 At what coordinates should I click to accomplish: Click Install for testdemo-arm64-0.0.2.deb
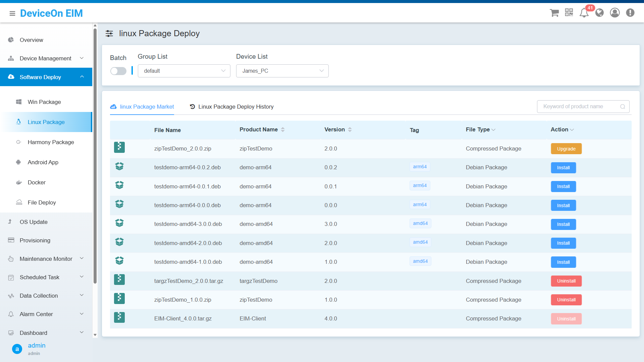point(563,168)
